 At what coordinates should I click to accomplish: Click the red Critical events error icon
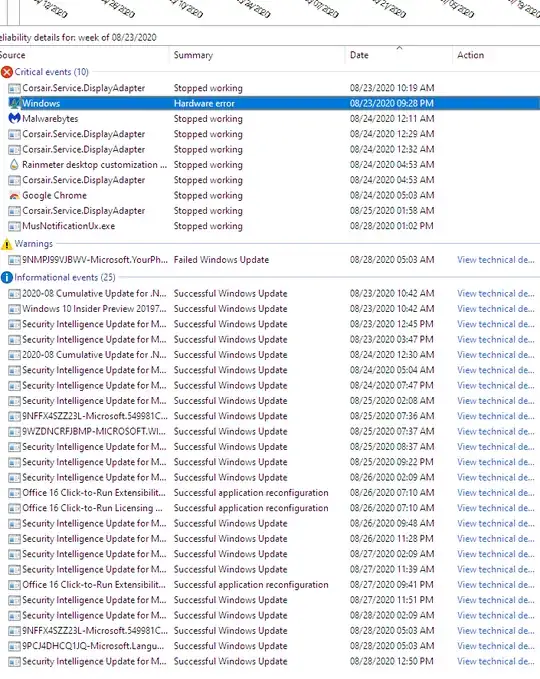click(6, 72)
